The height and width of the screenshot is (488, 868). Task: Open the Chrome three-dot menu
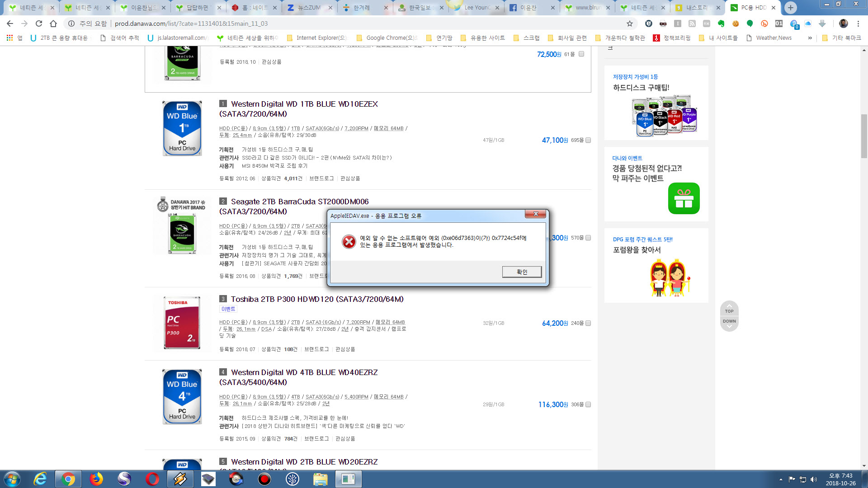point(858,23)
